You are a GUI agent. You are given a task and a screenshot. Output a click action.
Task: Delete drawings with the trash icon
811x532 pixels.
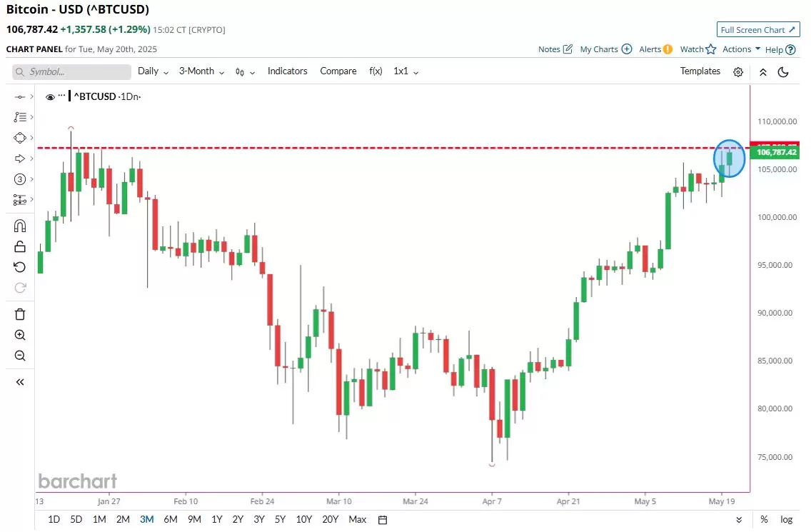tap(20, 314)
